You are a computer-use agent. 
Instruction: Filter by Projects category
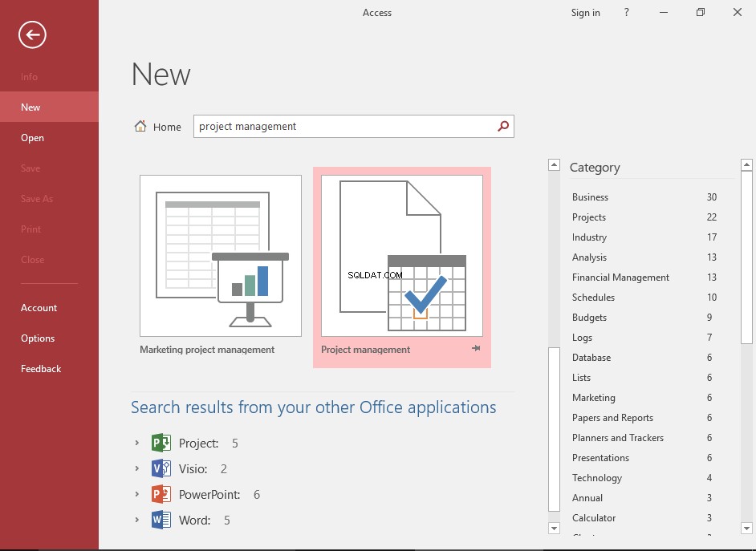pyautogui.click(x=644, y=217)
